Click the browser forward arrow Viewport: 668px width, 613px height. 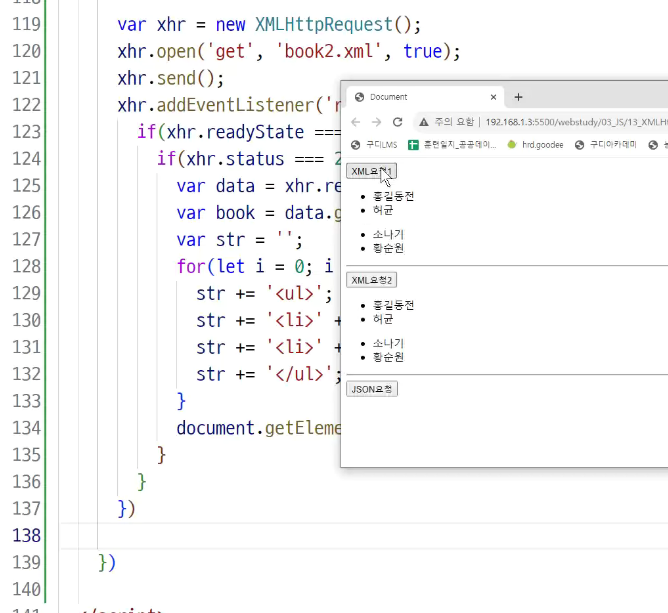point(376,123)
